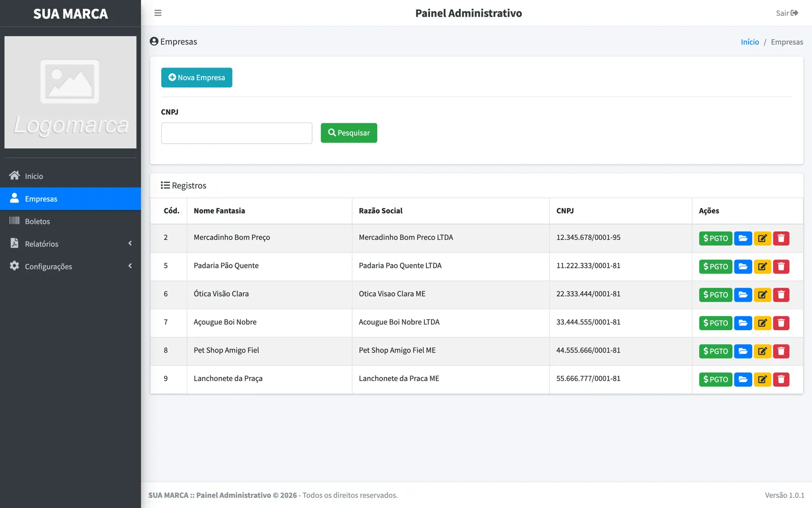Open folder for Açougue Boi Nobre
Image resolution: width=812 pixels, height=508 pixels.
click(x=743, y=323)
